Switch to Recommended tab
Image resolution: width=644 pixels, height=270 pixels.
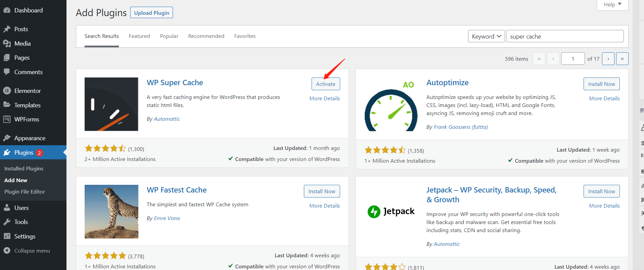[x=206, y=36]
